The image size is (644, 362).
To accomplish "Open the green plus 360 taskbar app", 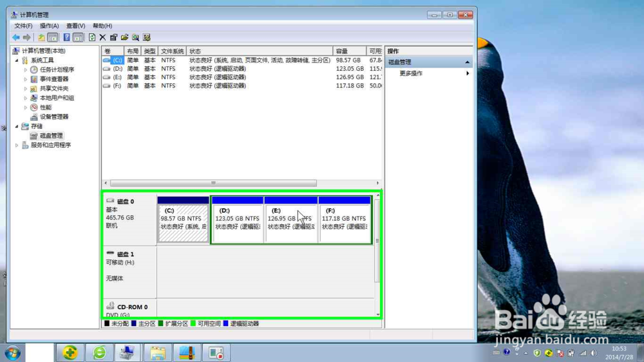I will pos(70,352).
